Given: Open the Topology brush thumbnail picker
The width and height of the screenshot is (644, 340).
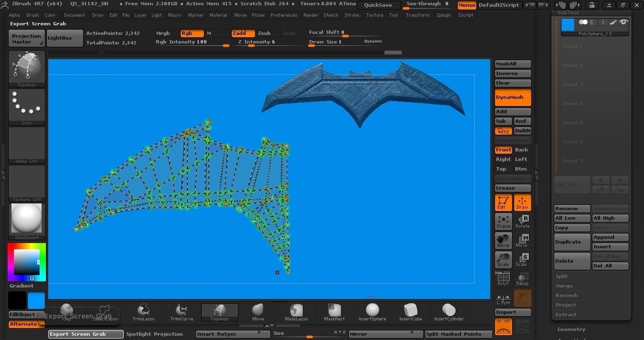Looking at the screenshot, I should tap(27, 69).
